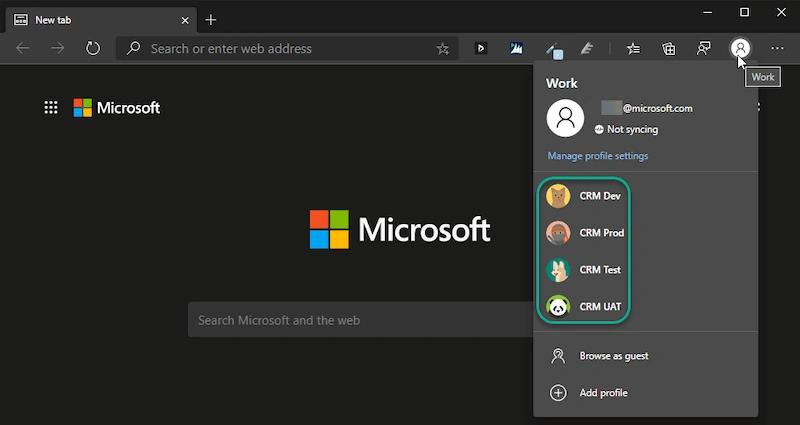Click the large profile picture in flyout
Screen dimensions: 800x425
coord(565,118)
